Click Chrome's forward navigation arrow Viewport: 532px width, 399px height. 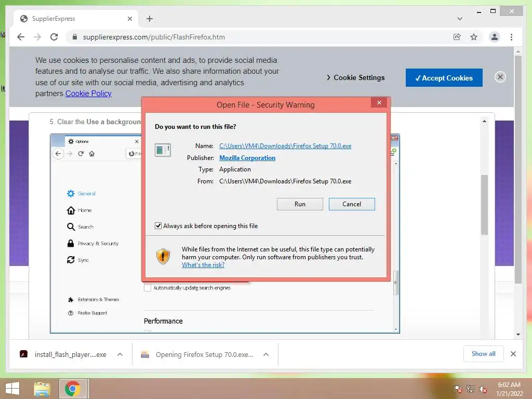pyautogui.click(x=37, y=37)
